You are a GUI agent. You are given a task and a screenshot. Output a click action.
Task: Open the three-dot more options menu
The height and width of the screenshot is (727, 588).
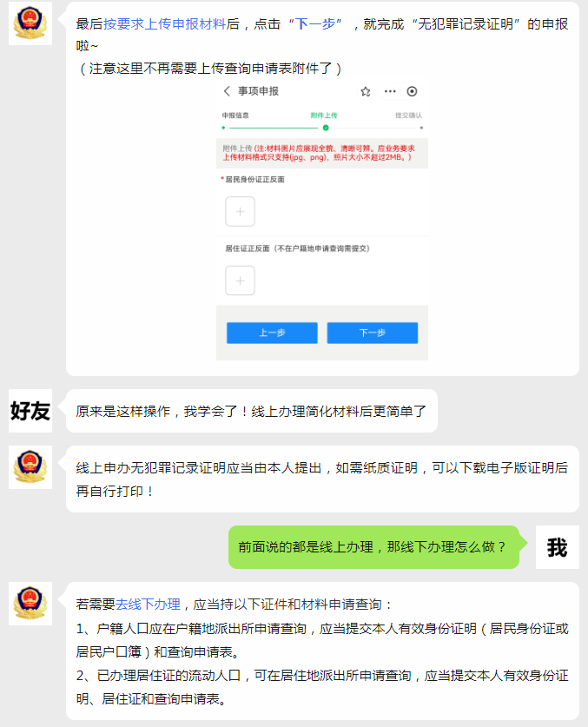coord(390,91)
